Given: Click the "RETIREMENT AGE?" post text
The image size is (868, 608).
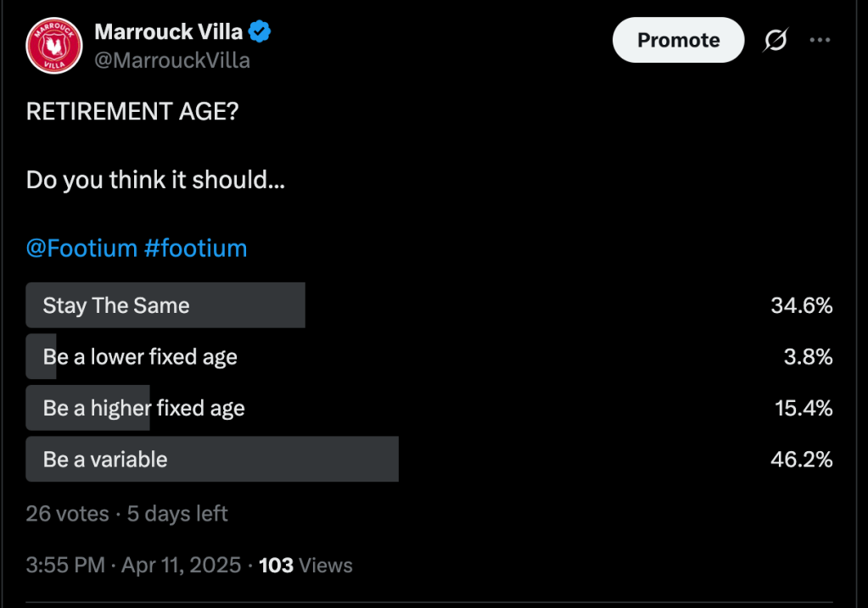Looking at the screenshot, I should pyautogui.click(x=132, y=112).
